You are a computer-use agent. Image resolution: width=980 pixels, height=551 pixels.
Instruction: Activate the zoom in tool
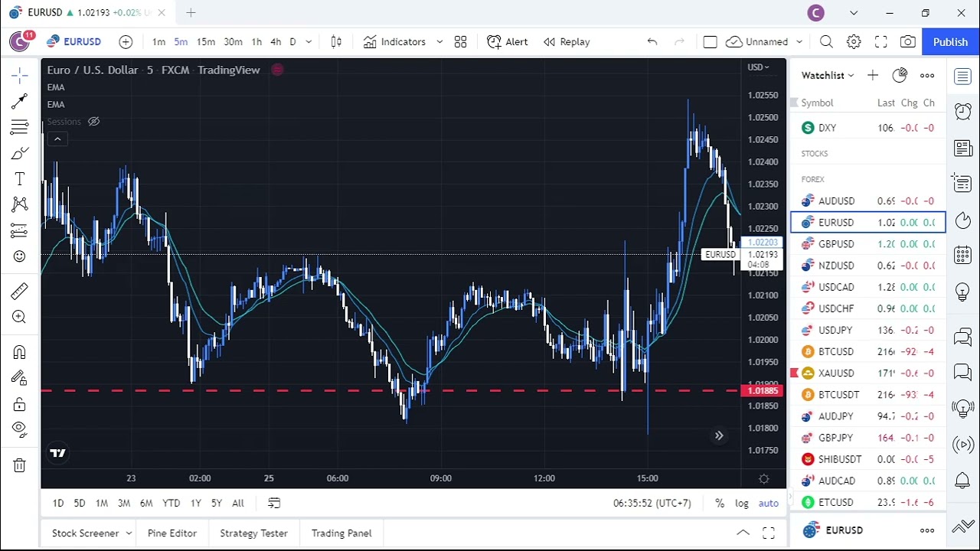click(20, 317)
